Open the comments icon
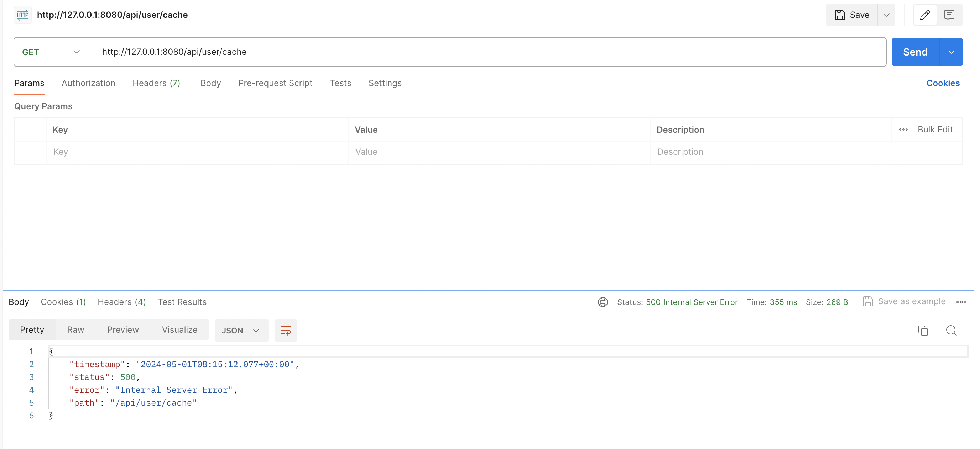 (949, 15)
